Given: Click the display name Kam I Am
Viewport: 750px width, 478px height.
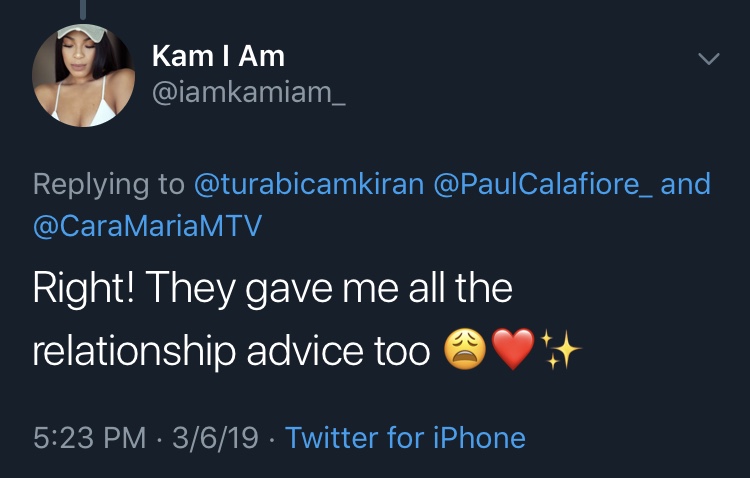Looking at the screenshot, I should pos(218,56).
